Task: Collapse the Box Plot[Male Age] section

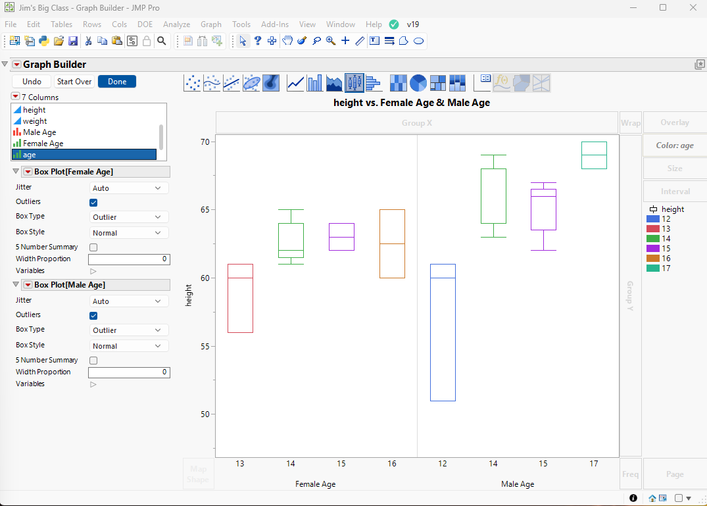Action: pos(16,285)
